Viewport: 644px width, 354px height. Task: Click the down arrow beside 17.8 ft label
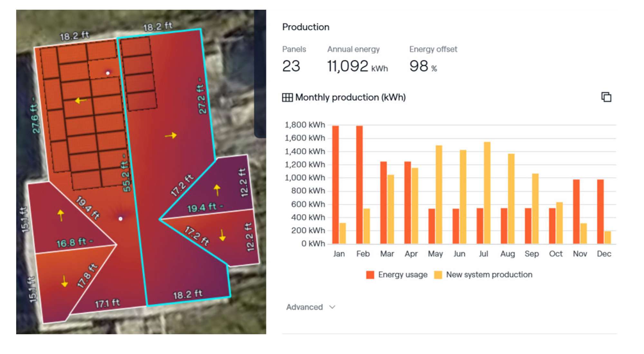coord(64,281)
